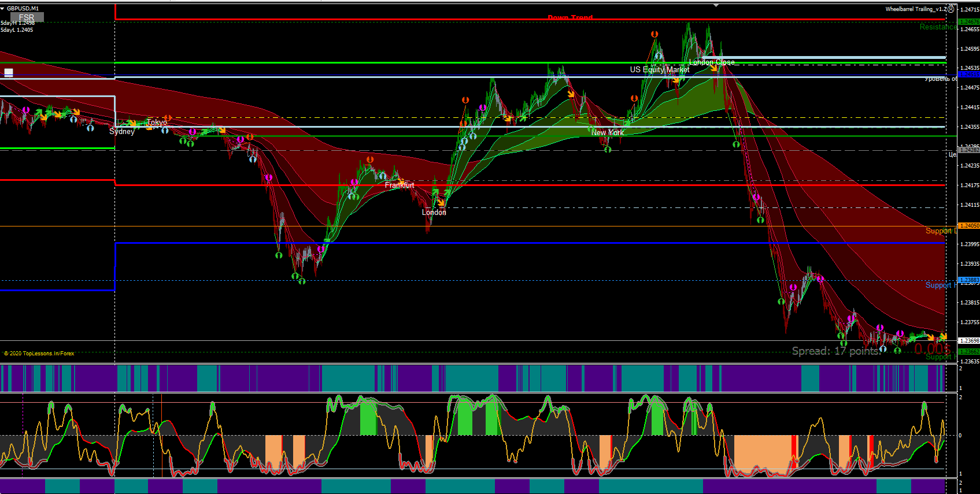Click the white 1.23698 current price tag
The width and height of the screenshot is (980, 494).
970,341
